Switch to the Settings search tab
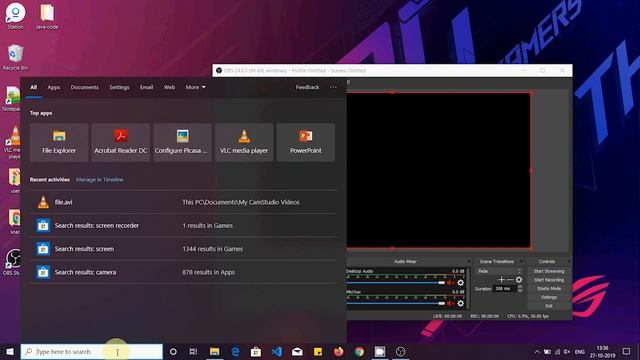640x360 pixels. click(119, 87)
